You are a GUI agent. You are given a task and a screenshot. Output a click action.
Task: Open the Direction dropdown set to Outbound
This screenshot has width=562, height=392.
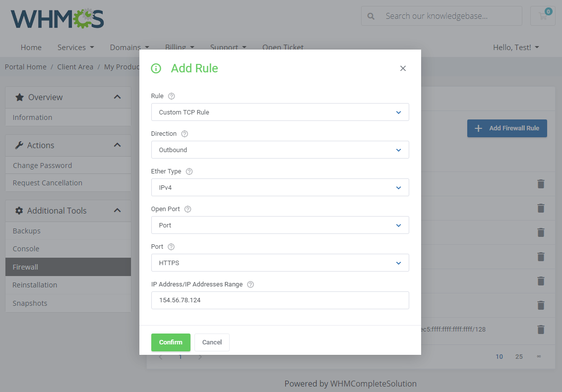click(280, 150)
